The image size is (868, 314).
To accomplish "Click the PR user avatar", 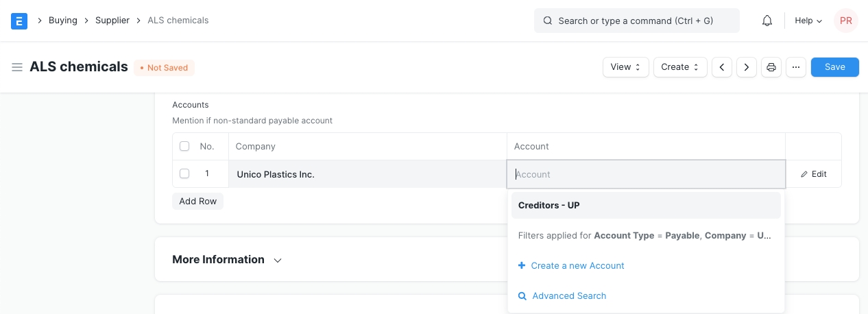I will click(x=845, y=21).
